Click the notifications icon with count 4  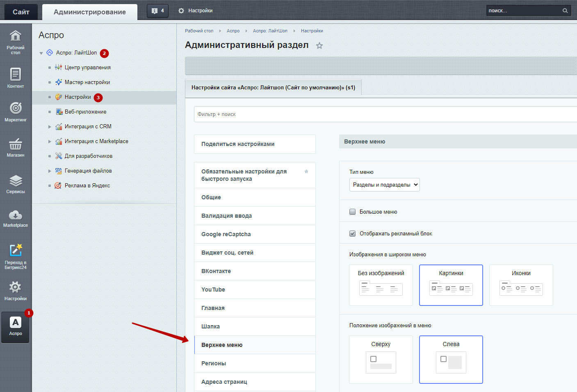157,11
